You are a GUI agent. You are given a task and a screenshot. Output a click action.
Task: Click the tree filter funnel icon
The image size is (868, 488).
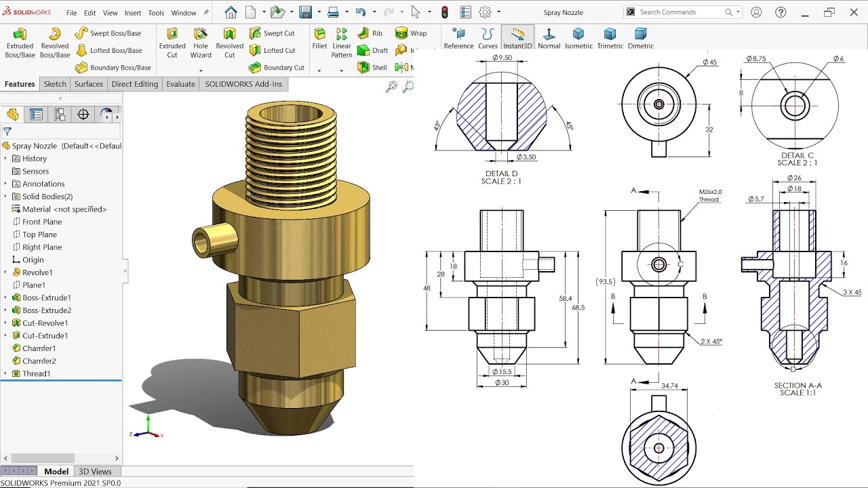point(7,131)
